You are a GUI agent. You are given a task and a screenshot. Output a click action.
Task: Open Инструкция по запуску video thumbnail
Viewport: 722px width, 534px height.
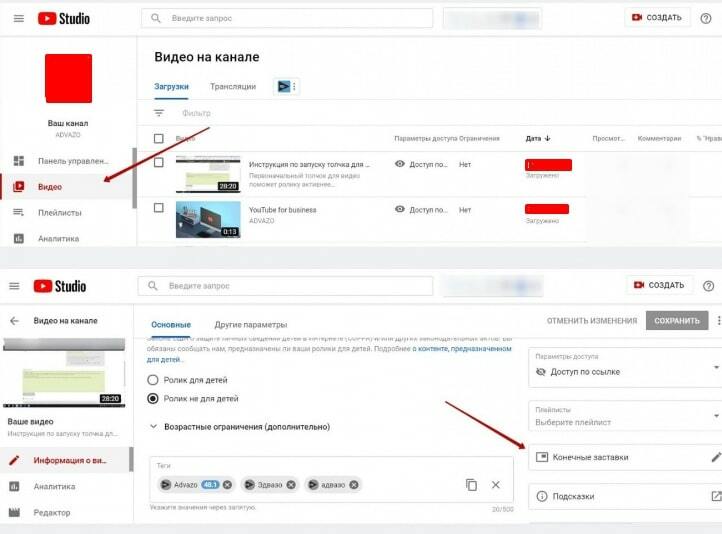(208, 174)
